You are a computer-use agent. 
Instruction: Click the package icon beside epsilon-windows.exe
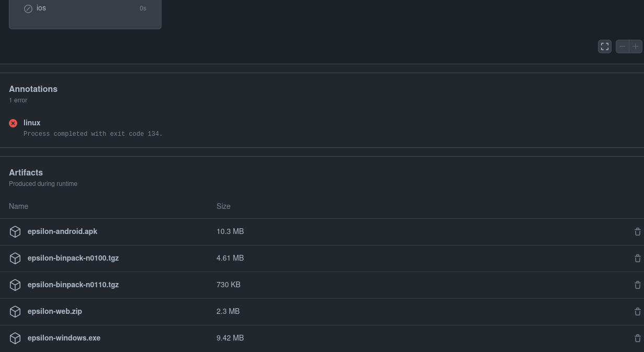(x=15, y=338)
